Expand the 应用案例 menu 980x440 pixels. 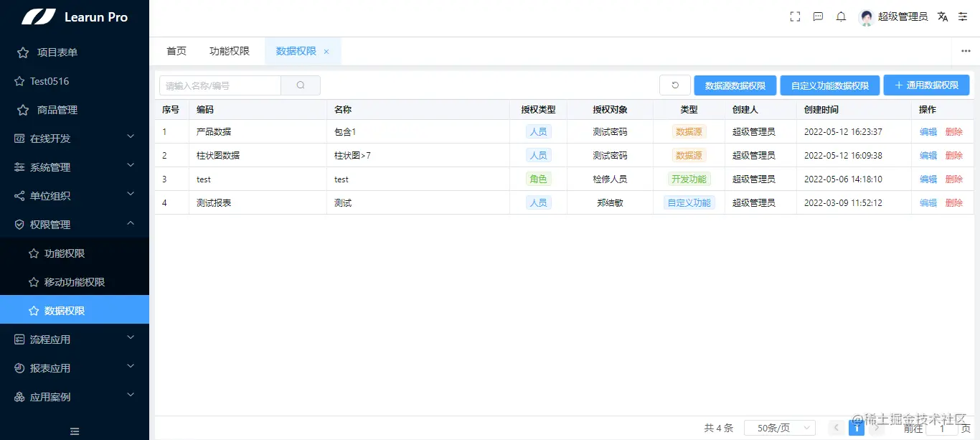pyautogui.click(x=131, y=395)
